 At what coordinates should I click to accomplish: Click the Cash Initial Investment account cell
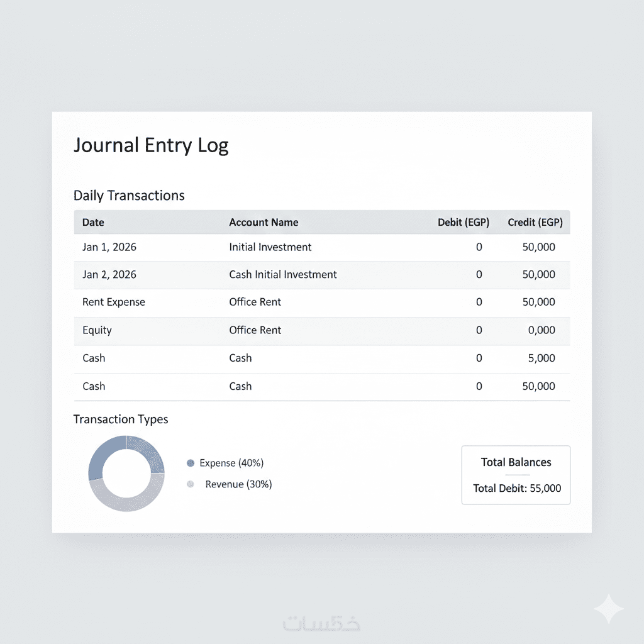click(x=283, y=275)
